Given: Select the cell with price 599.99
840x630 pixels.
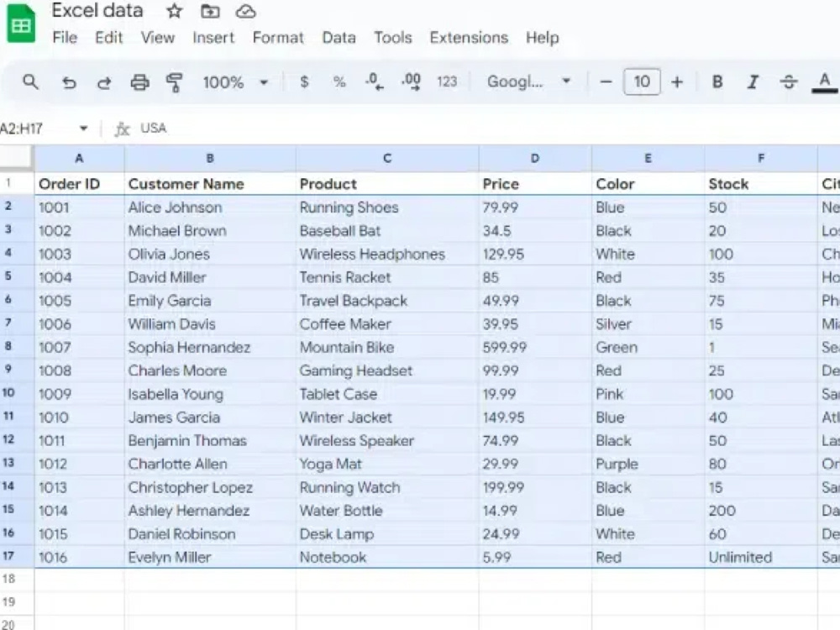Looking at the screenshot, I should [x=535, y=347].
